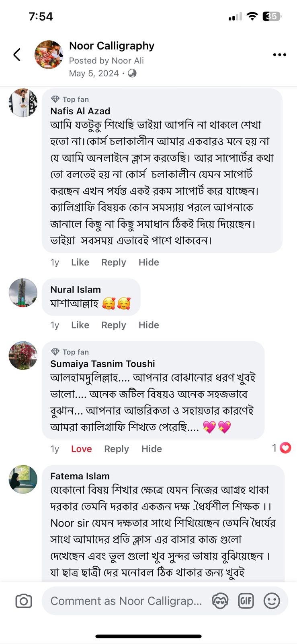Reply to Sumaiya Tasnim Toushi's comment
Image resolution: width=297 pixels, height=644 pixels.
click(116, 449)
